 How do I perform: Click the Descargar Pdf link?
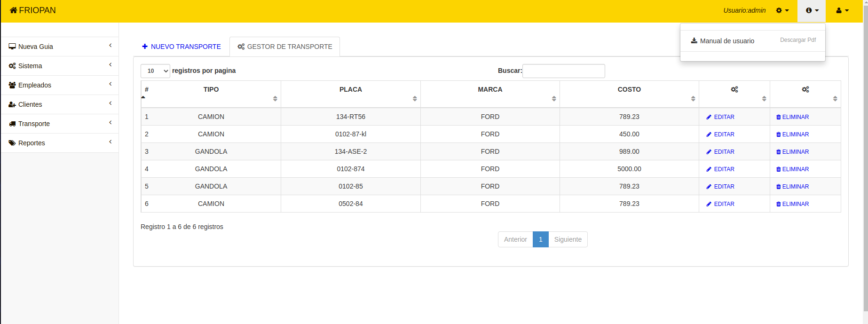click(797, 40)
